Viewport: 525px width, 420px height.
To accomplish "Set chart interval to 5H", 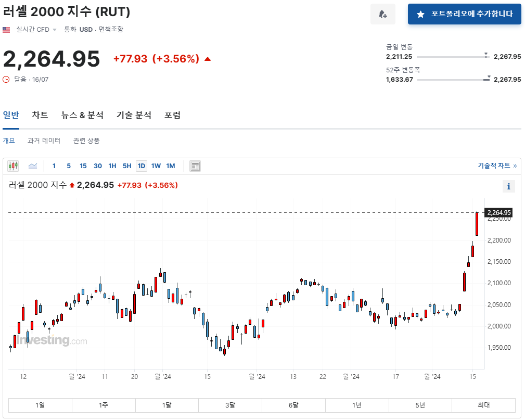I will click(127, 166).
